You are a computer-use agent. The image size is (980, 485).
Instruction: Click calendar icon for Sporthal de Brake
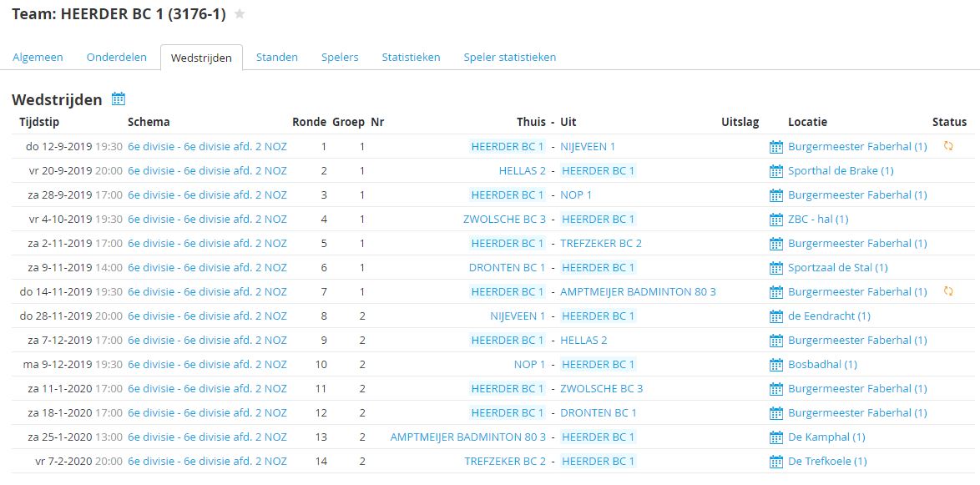pyautogui.click(x=776, y=171)
